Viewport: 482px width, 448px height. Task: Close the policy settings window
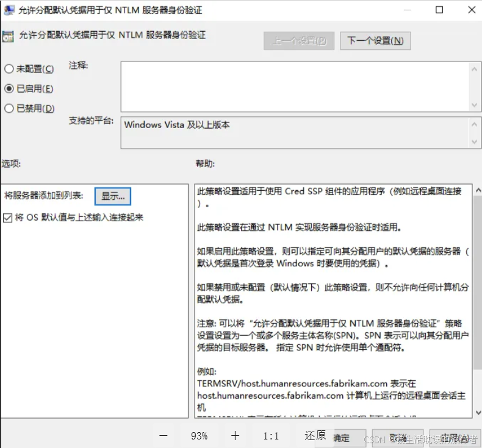coord(472,10)
